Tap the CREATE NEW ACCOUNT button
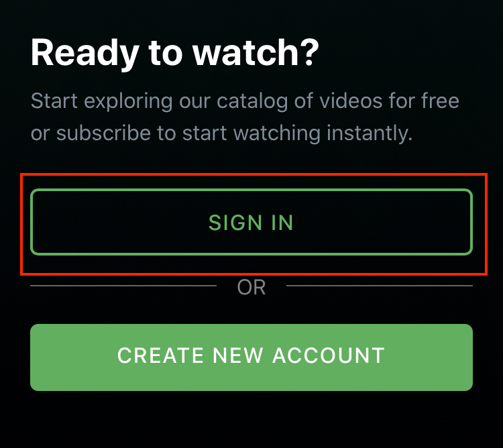The width and height of the screenshot is (503, 448). 251,357
